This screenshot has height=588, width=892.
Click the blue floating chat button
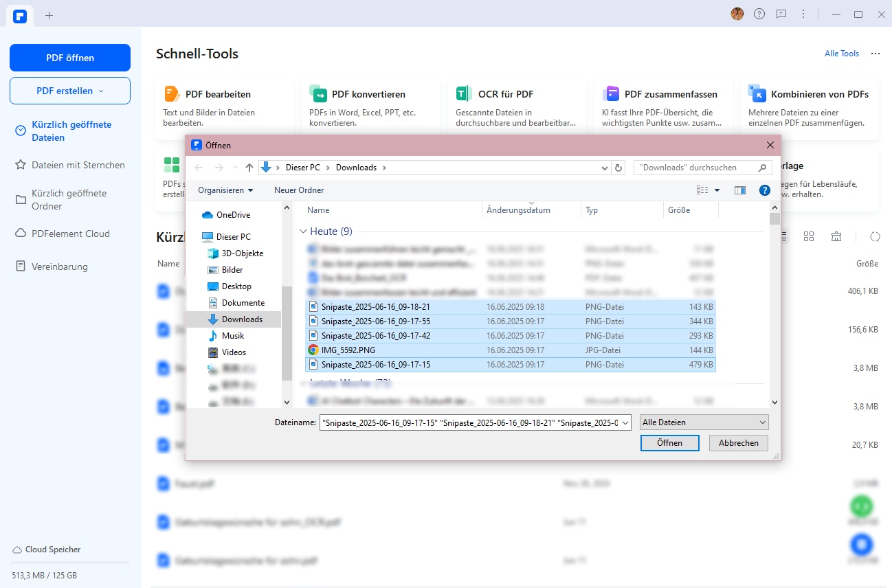(x=861, y=545)
